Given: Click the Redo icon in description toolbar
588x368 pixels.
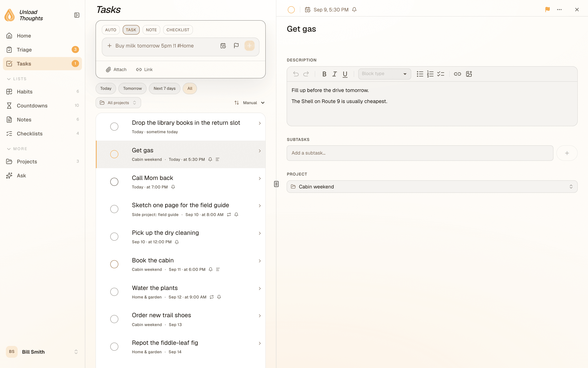Looking at the screenshot, I should pos(306,74).
